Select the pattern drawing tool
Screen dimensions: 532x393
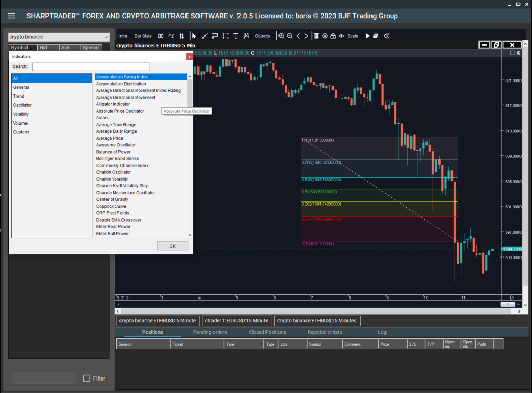(246, 36)
